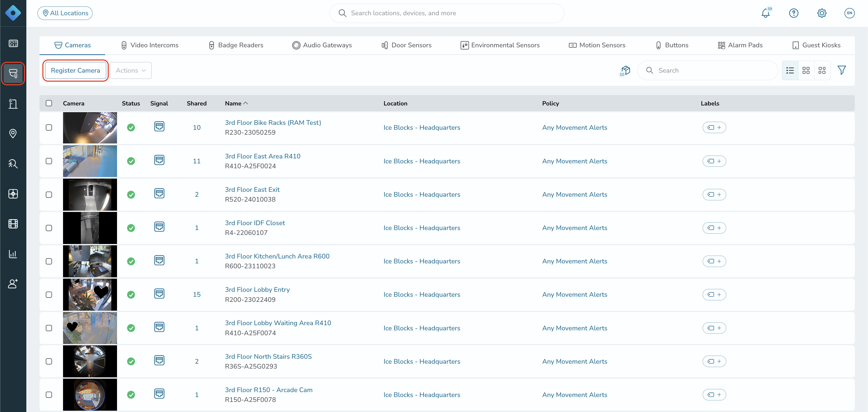Open Any Movement Alerts policy for IDF Closet

575,228
